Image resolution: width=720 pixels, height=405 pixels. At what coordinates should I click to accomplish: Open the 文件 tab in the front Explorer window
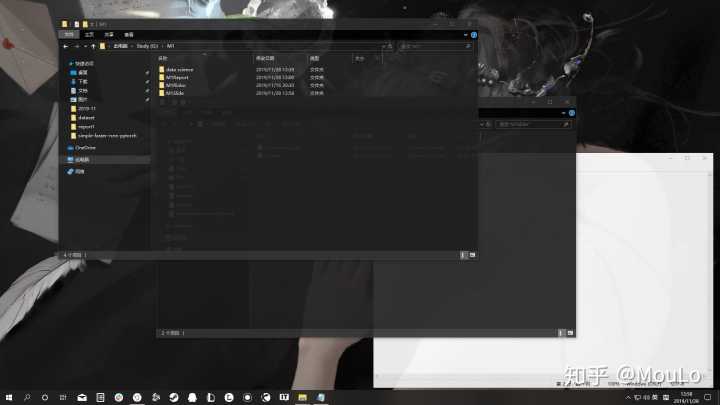pyautogui.click(x=69, y=35)
